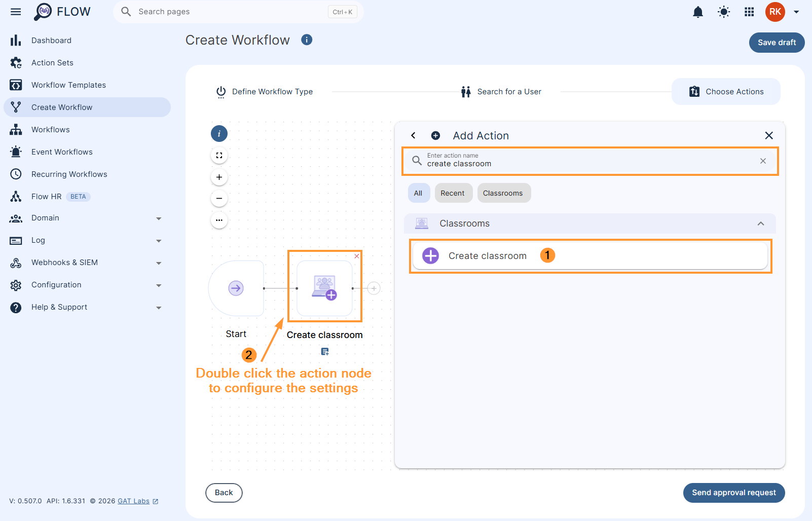
Task: Open the notifications bell
Action: pos(698,12)
